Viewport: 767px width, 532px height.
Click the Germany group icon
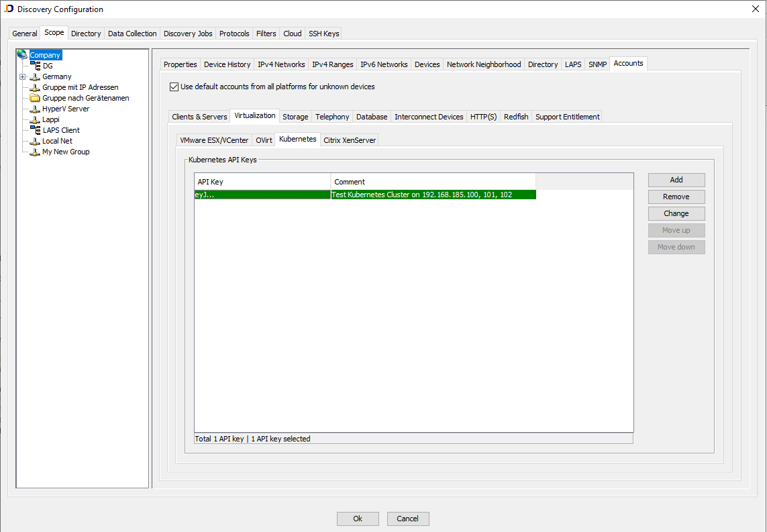coord(34,76)
